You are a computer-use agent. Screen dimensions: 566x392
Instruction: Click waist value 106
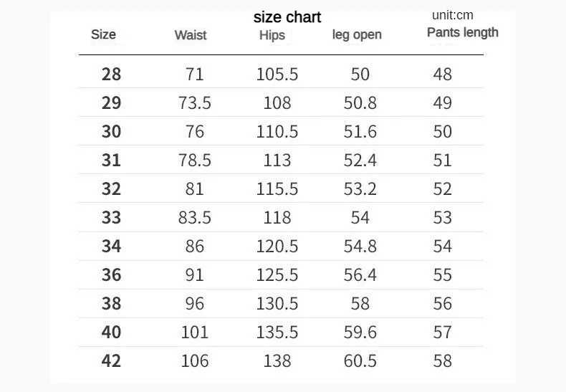coord(195,361)
